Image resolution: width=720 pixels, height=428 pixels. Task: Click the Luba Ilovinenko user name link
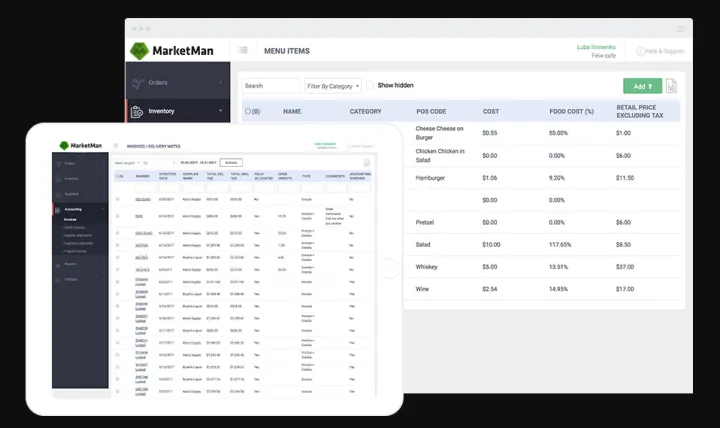596,47
